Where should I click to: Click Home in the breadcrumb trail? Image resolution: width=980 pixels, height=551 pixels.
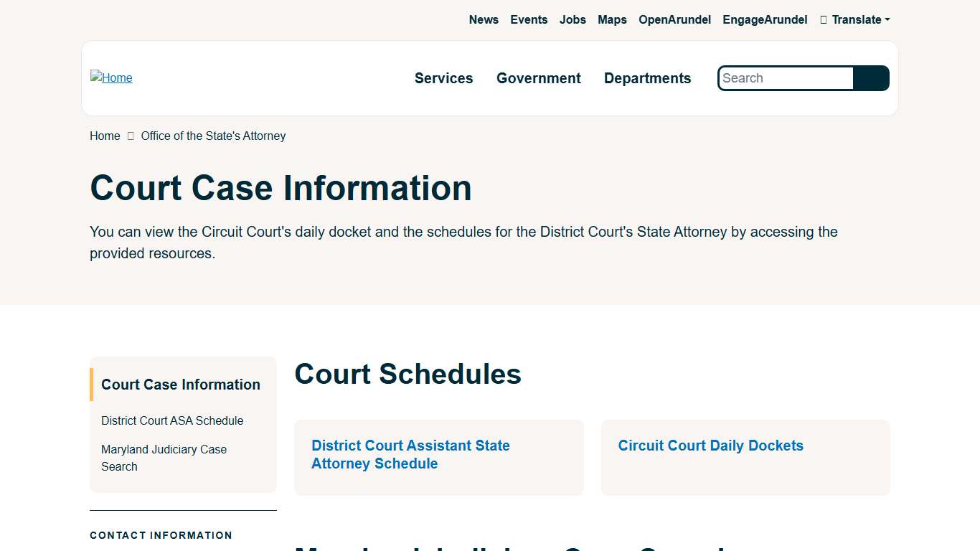click(x=104, y=136)
